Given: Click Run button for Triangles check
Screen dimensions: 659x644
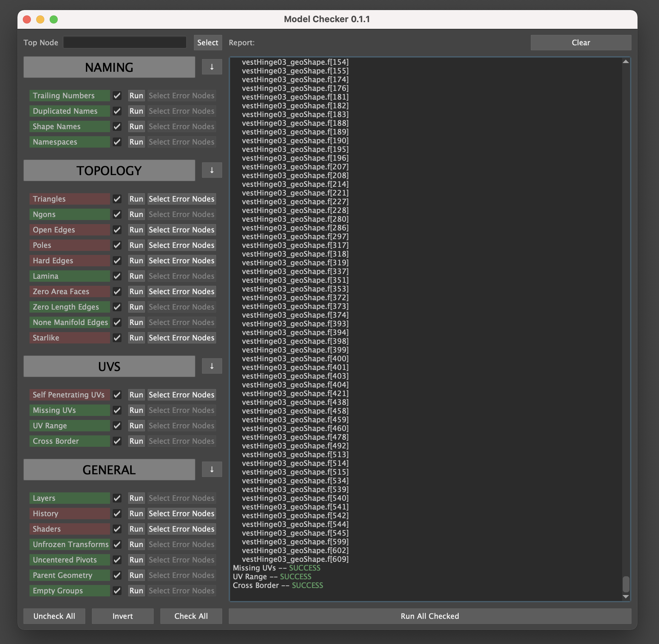Looking at the screenshot, I should [136, 198].
